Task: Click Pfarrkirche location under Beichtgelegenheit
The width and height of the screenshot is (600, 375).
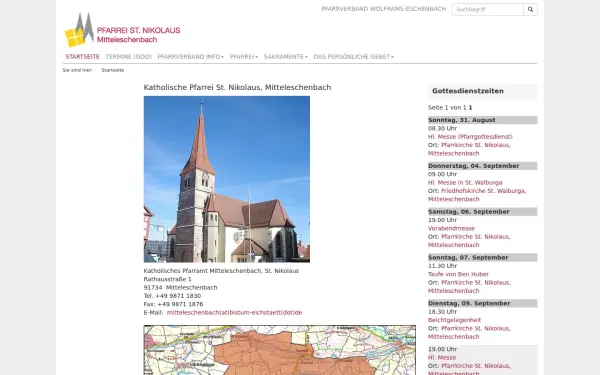Action: tap(469, 333)
